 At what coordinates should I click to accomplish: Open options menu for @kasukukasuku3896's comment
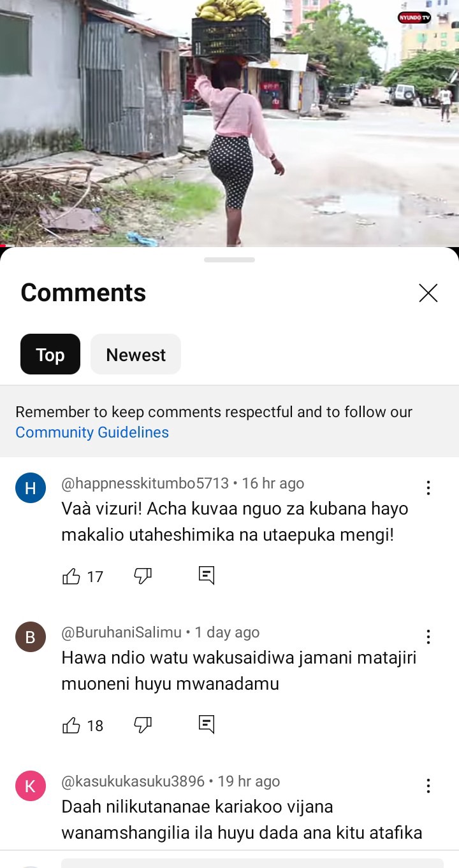[x=428, y=786]
